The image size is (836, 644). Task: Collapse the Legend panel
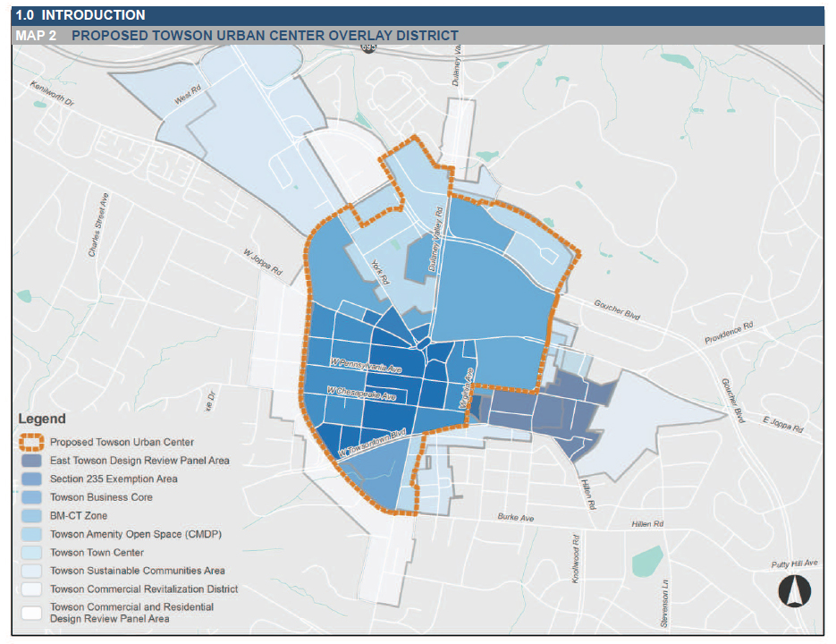click(39, 419)
